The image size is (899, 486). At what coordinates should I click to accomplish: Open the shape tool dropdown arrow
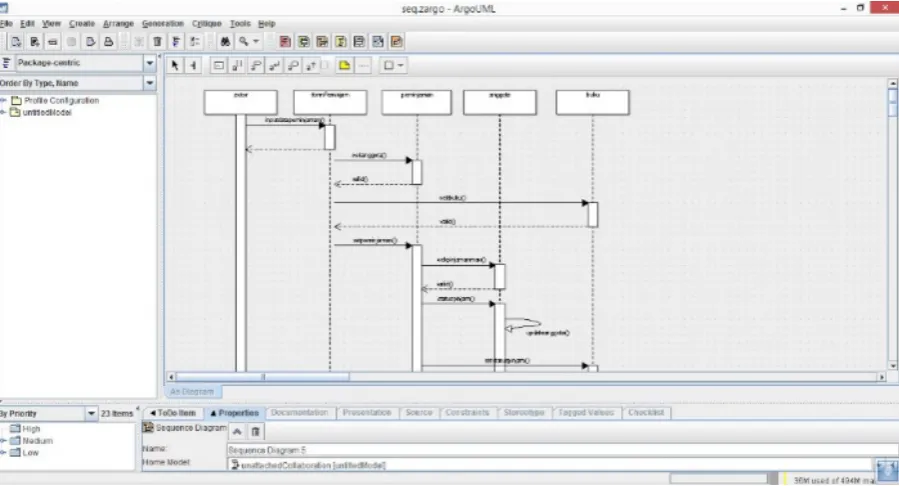point(401,65)
